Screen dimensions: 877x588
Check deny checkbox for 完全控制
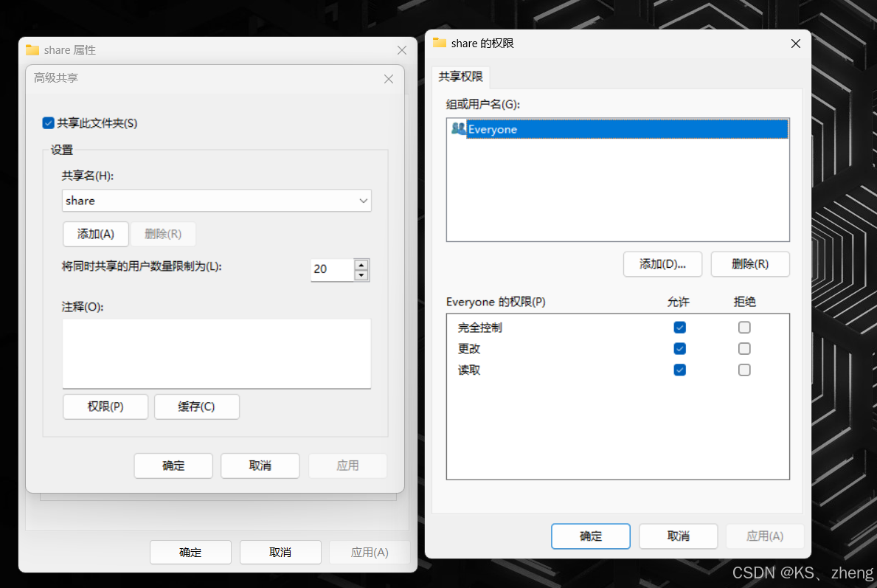(x=744, y=328)
